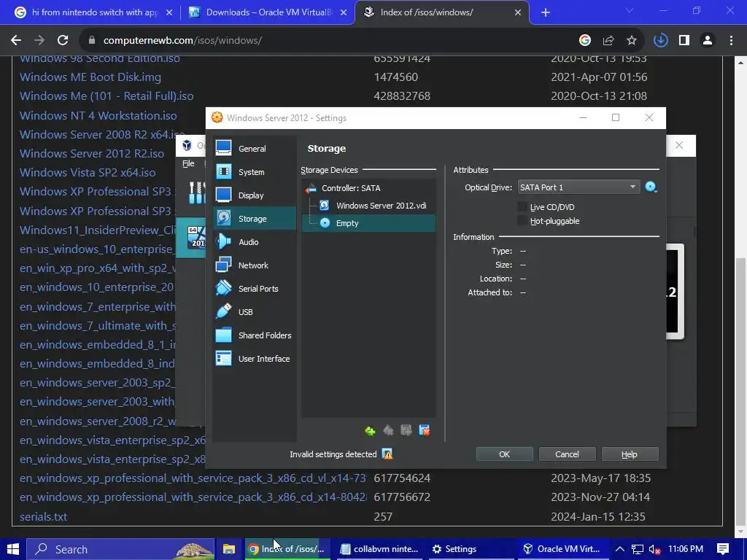The image size is (747, 560).
Task: Click the invalid settings warning icon
Action: point(387,454)
